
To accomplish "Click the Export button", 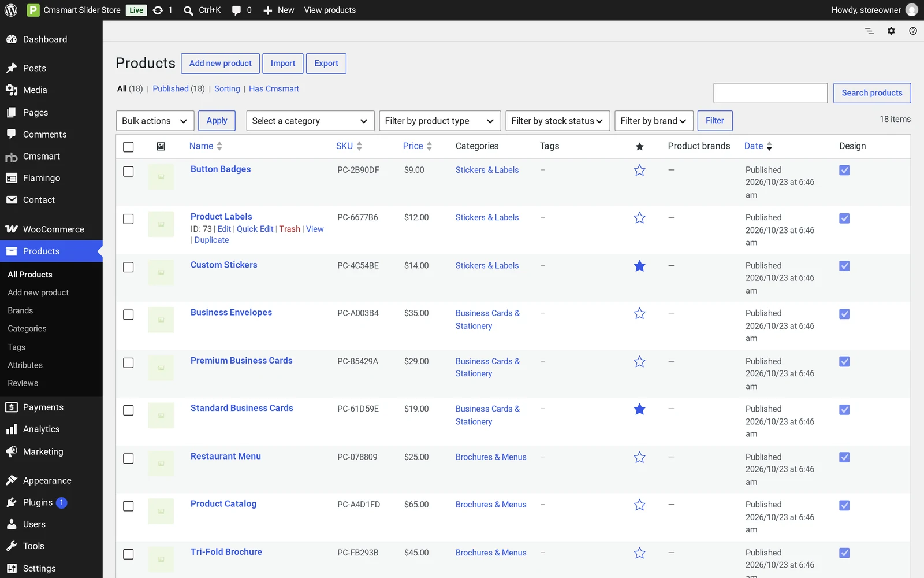I will [326, 64].
